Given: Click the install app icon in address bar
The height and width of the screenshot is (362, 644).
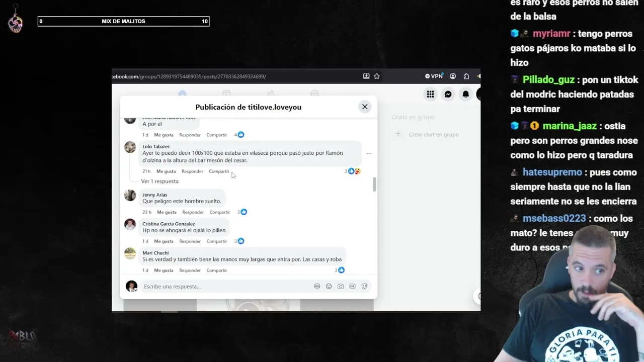Looking at the screenshot, I should point(366,76).
